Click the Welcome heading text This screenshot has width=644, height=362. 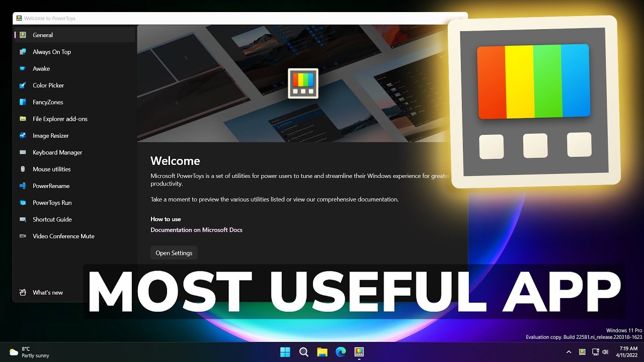[x=175, y=161]
